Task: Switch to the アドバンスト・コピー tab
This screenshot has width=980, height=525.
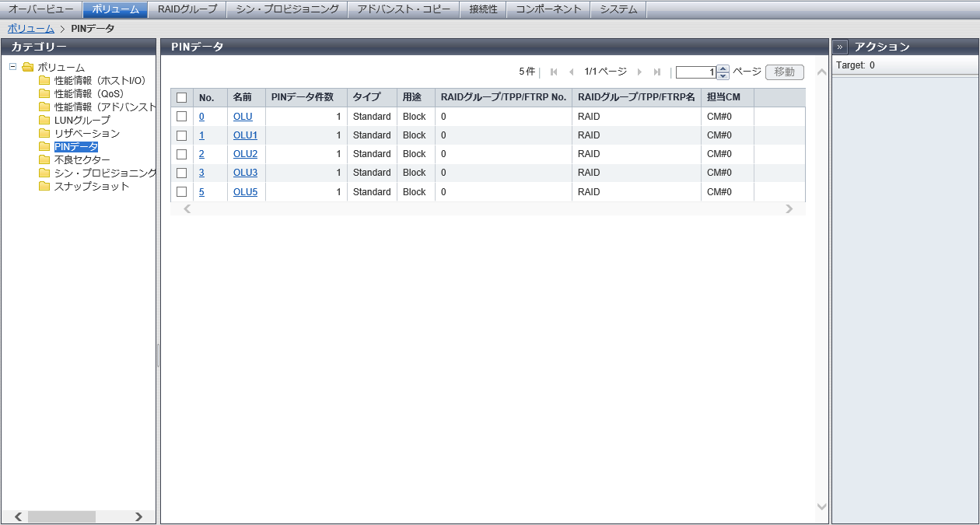Action: tap(403, 9)
